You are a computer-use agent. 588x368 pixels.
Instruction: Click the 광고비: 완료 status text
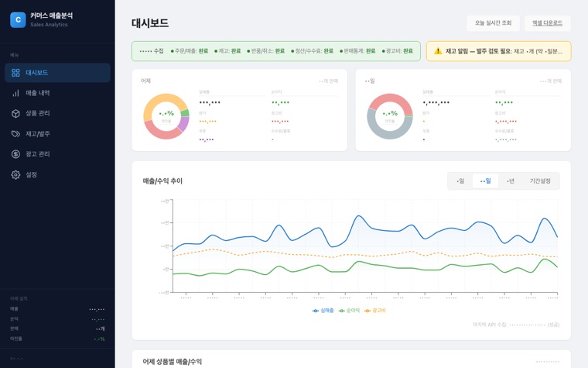[398, 51]
